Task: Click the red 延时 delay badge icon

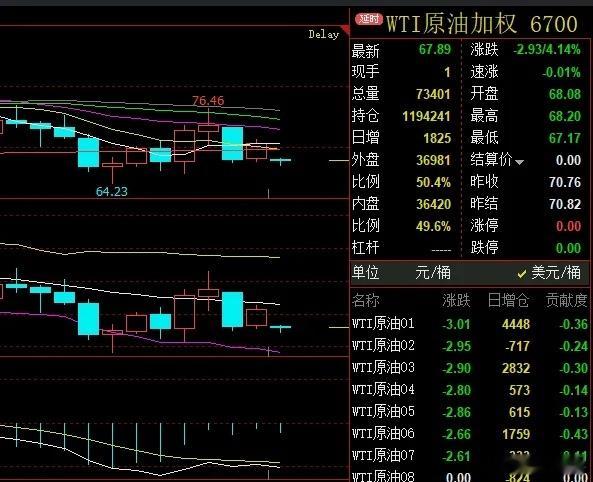Action: tap(368, 19)
